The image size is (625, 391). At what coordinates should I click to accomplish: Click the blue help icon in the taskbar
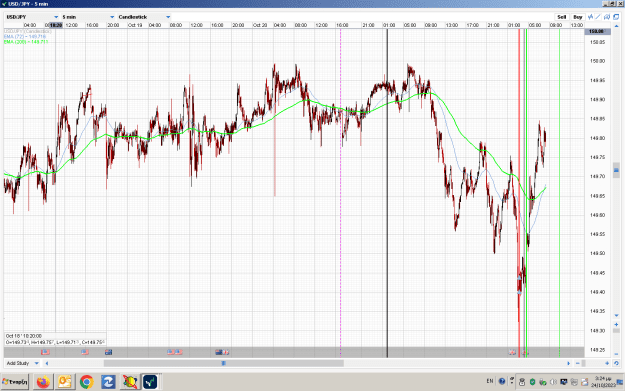coord(502,381)
